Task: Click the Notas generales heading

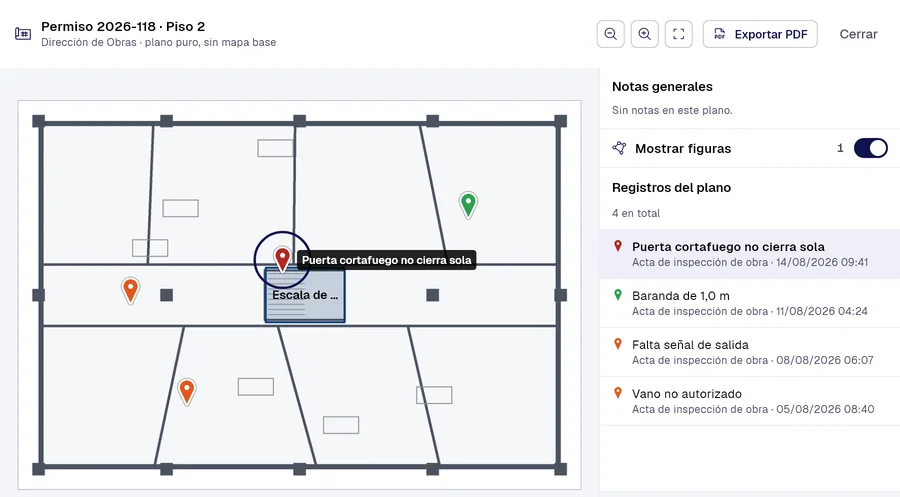Action: pos(662,87)
